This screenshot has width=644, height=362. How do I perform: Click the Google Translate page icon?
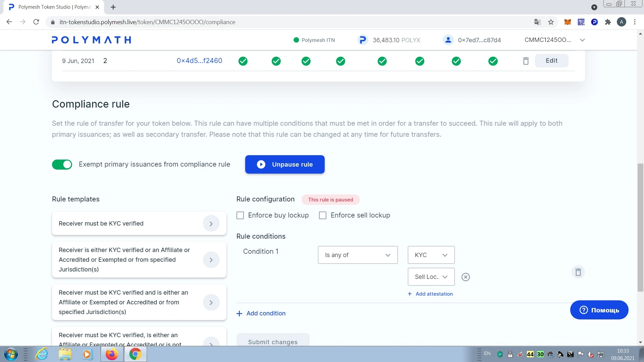(537, 22)
